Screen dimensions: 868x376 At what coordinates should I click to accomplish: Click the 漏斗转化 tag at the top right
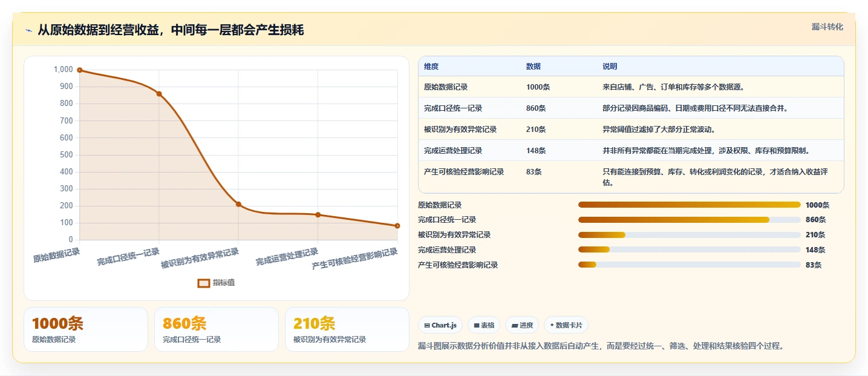pyautogui.click(x=827, y=27)
